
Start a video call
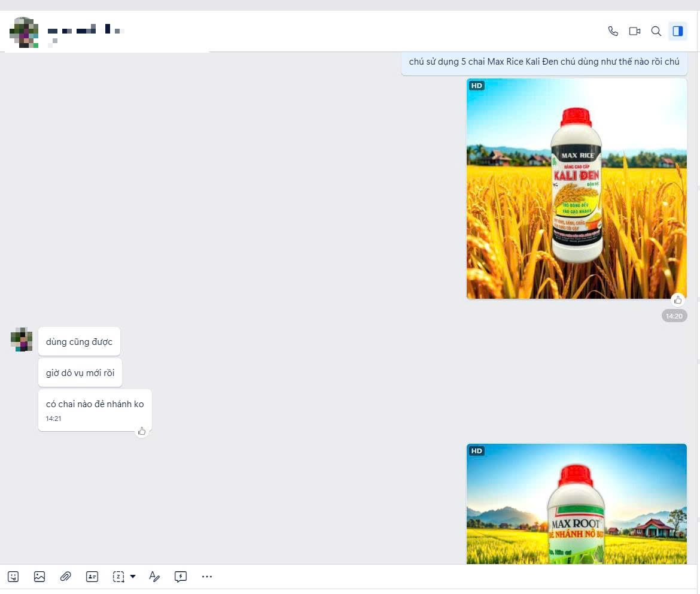tap(634, 31)
